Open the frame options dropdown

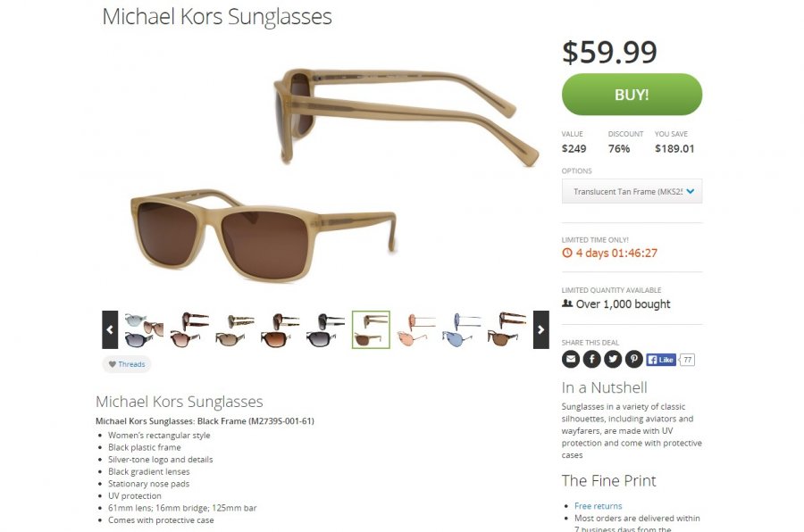click(632, 191)
